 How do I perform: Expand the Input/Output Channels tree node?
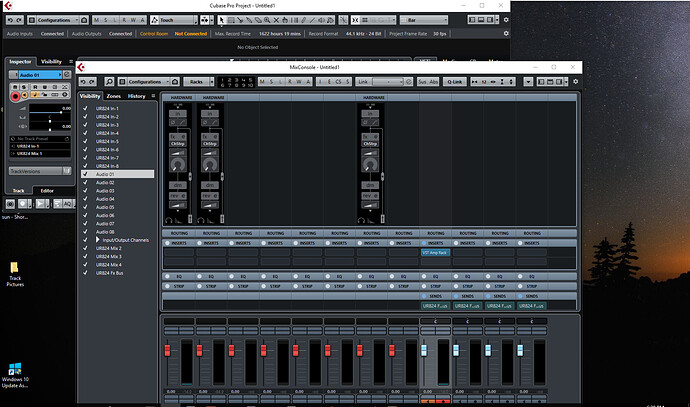pyautogui.click(x=98, y=240)
